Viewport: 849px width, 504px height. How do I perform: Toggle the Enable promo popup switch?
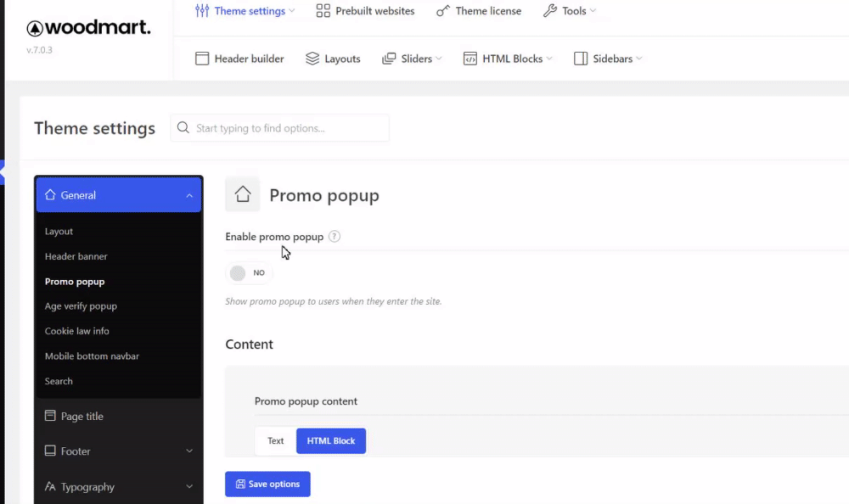click(x=249, y=273)
